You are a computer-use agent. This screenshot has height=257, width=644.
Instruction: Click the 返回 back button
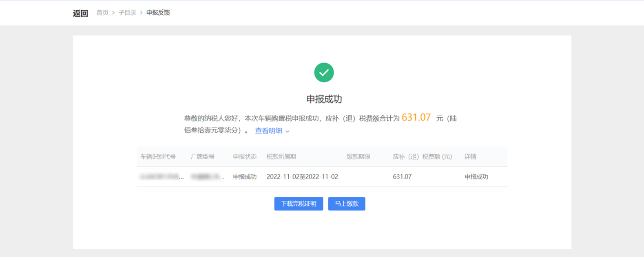pyautogui.click(x=80, y=13)
